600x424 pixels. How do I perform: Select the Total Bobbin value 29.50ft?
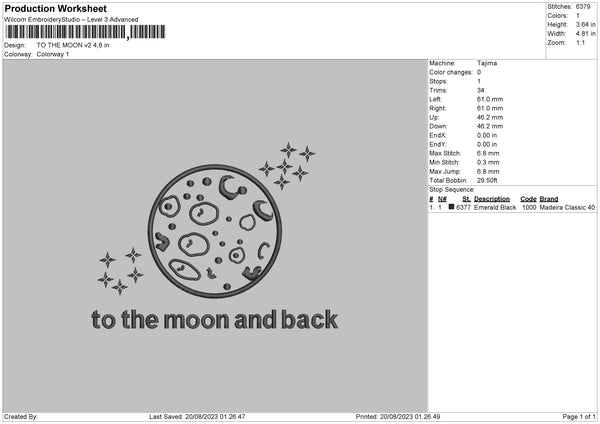(x=487, y=181)
